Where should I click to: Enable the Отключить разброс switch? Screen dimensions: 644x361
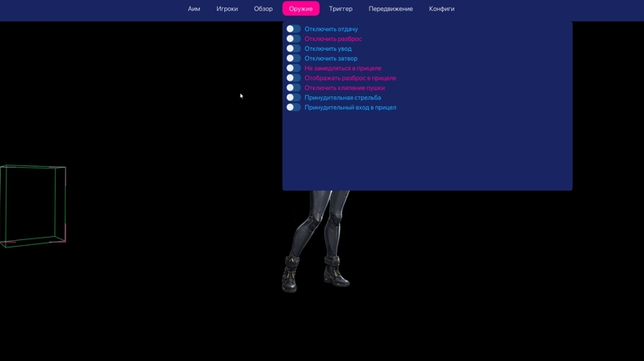tap(293, 39)
